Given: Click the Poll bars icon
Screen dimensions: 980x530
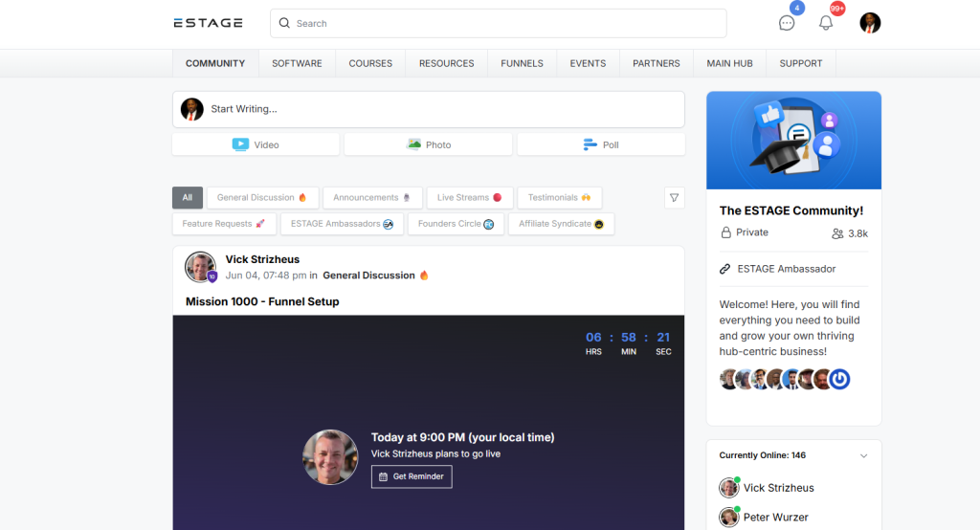Looking at the screenshot, I should pos(590,144).
